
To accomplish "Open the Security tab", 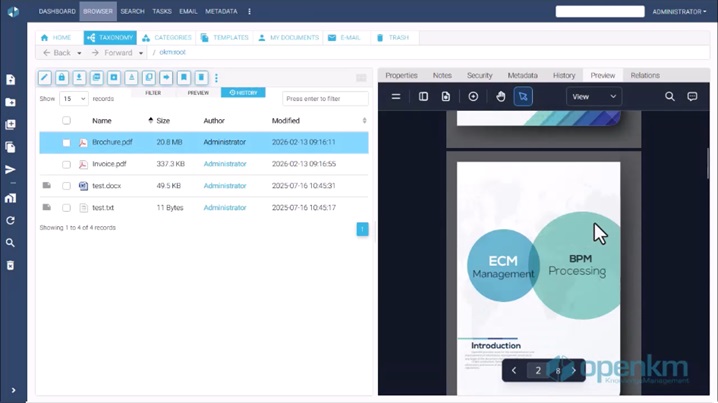I will pos(479,75).
